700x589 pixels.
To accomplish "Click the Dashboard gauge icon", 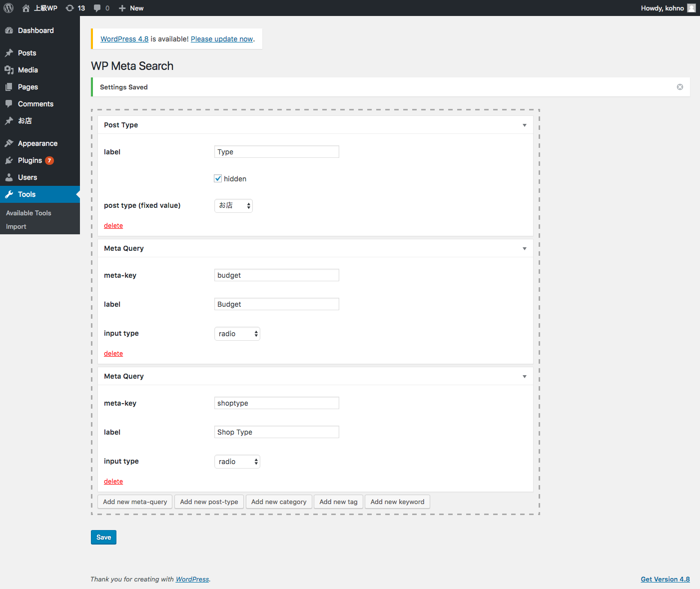I will pos(9,30).
